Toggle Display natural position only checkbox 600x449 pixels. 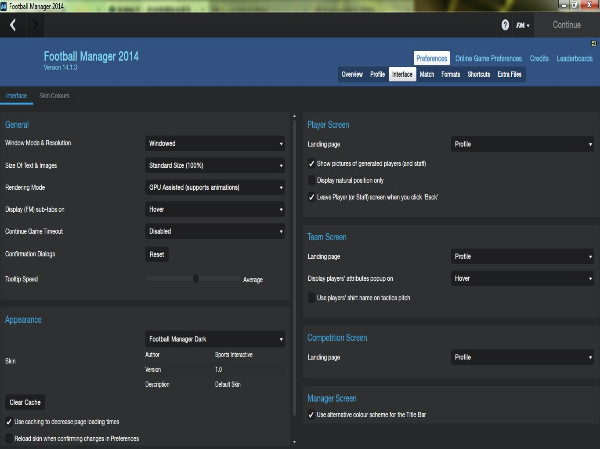pyautogui.click(x=312, y=180)
